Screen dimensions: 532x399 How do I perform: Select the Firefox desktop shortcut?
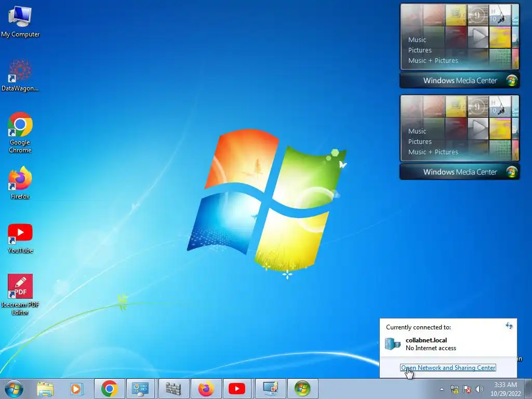click(x=20, y=182)
